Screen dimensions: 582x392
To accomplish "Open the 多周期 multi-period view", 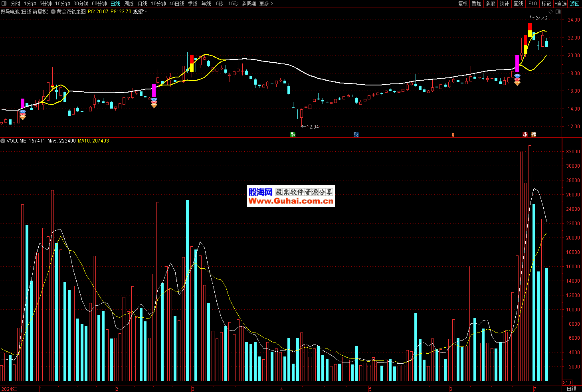I will coord(249,4).
